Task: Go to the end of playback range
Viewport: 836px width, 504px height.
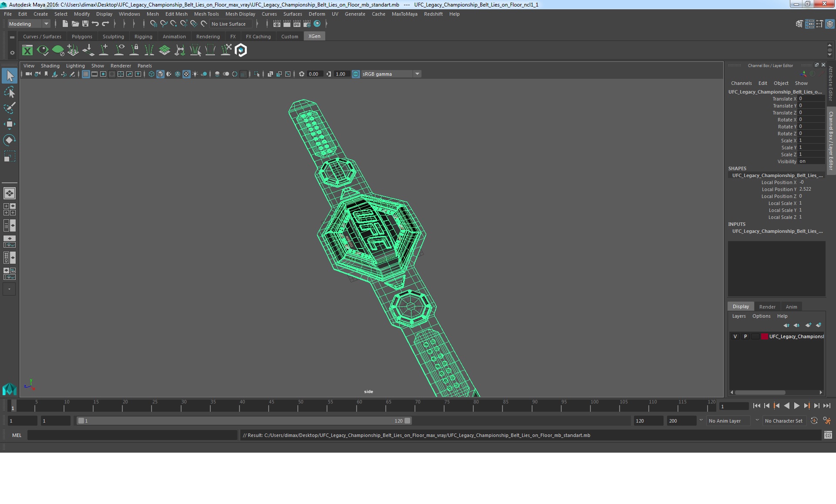Action: (x=827, y=406)
